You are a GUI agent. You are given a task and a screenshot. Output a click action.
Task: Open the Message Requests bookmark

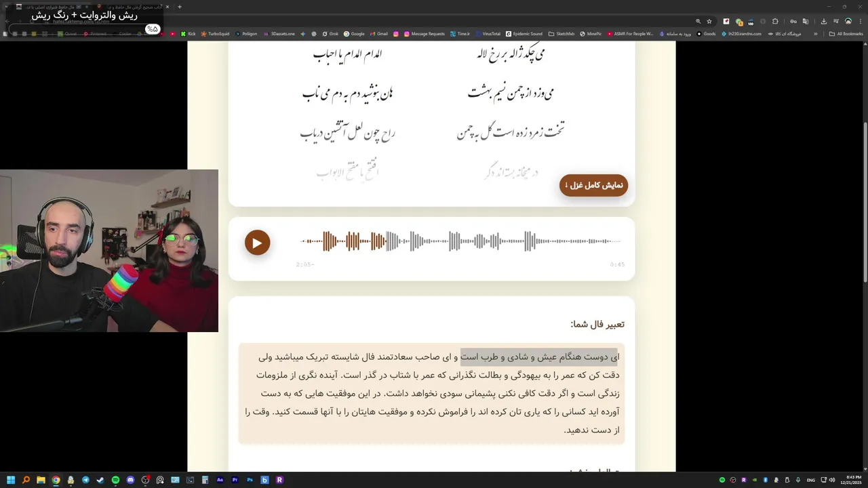[424, 34]
